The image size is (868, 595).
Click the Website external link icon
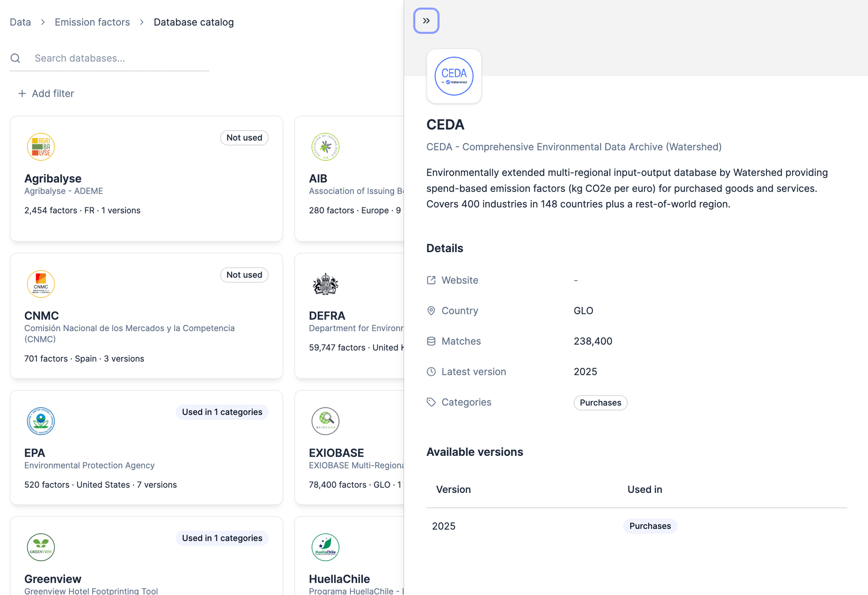point(431,280)
